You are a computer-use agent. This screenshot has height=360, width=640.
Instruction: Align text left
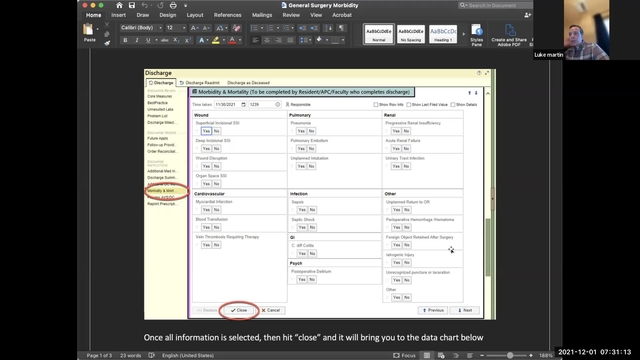point(256,40)
